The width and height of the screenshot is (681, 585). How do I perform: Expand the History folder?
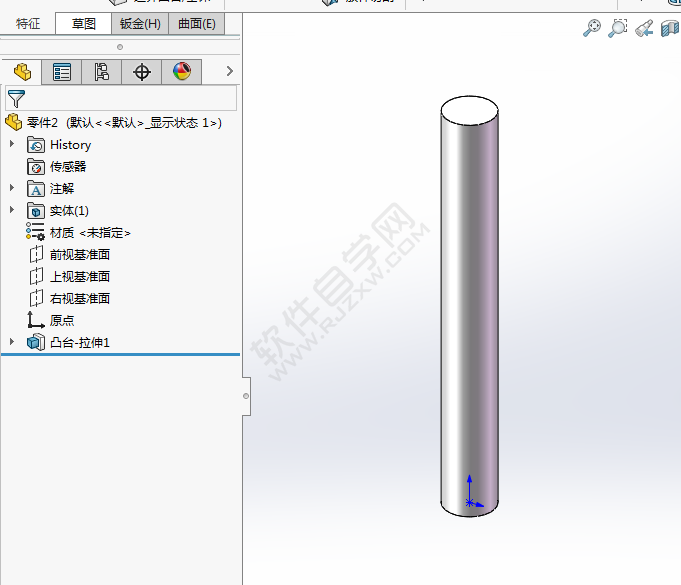click(12, 144)
